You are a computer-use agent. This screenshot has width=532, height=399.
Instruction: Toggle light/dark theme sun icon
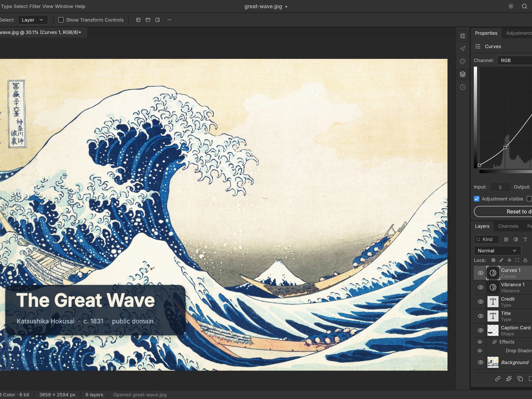coord(511,6)
